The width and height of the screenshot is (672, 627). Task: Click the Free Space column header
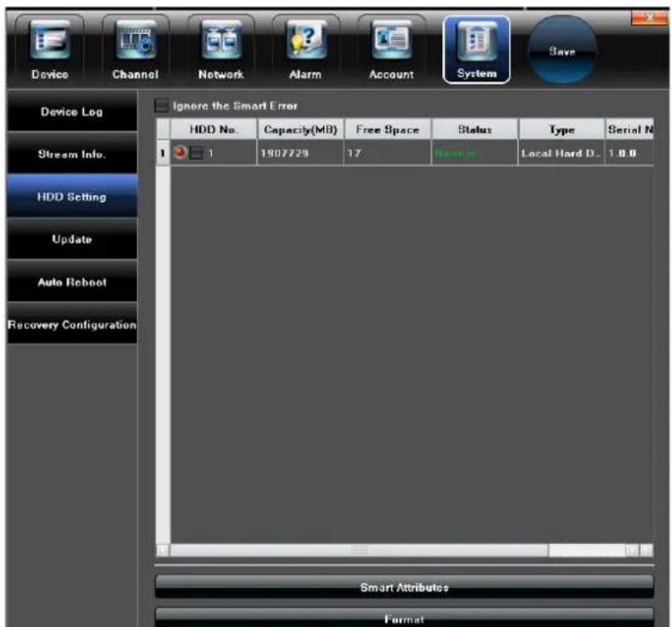pyautogui.click(x=387, y=130)
